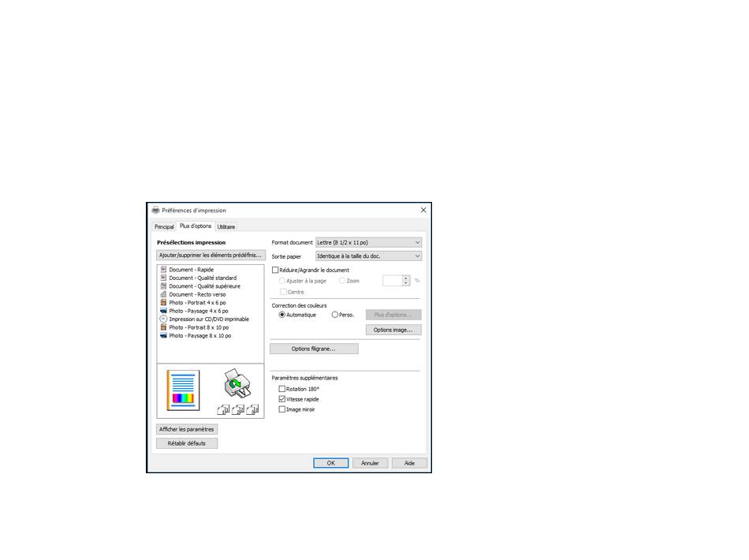This screenshot has width=749, height=560.
Task: Decrease zoom percentage with down arrow
Action: tap(406, 283)
